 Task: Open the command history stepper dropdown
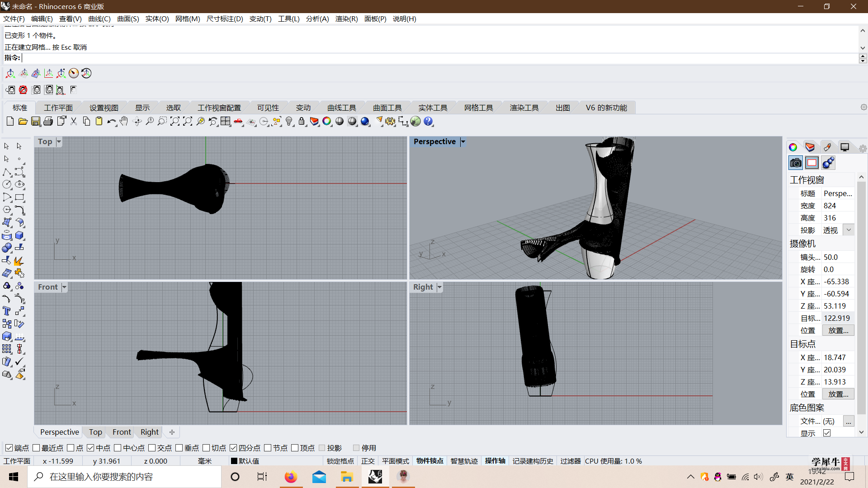[x=863, y=58]
